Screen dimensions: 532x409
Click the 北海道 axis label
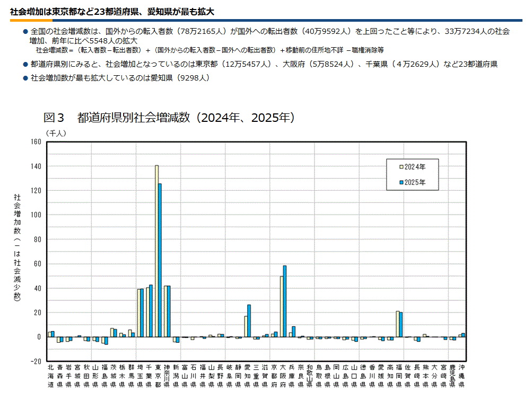click(50, 376)
